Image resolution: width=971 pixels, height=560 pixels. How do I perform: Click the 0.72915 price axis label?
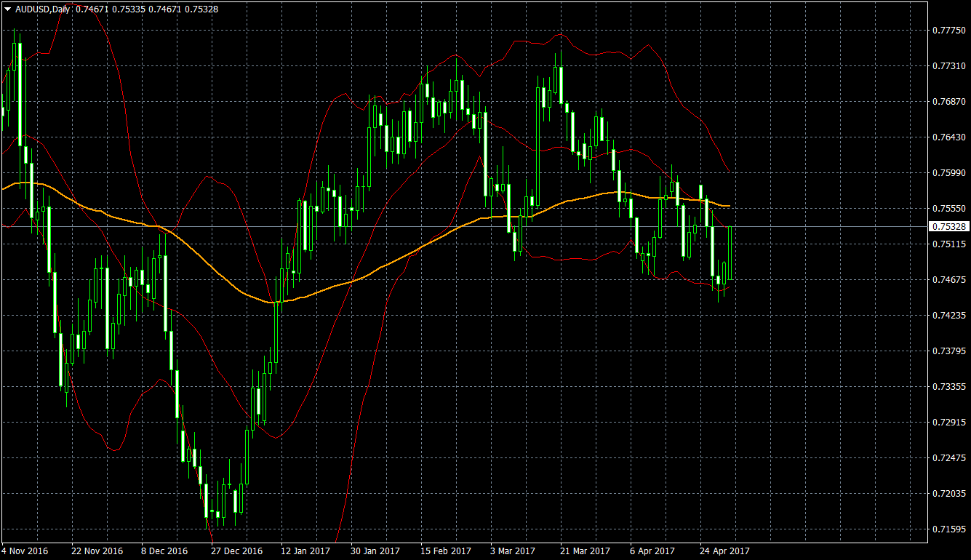(948, 422)
